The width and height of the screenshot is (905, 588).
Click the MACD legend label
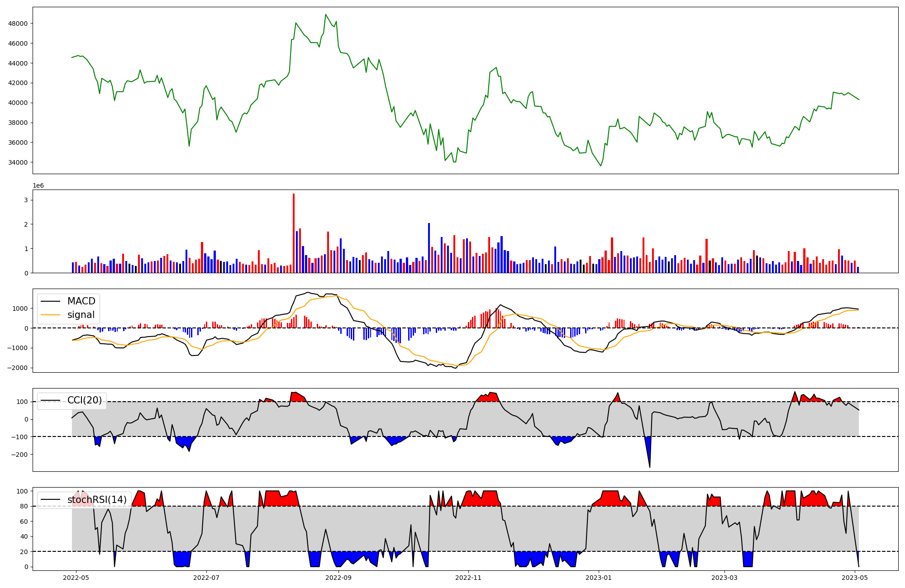point(81,301)
